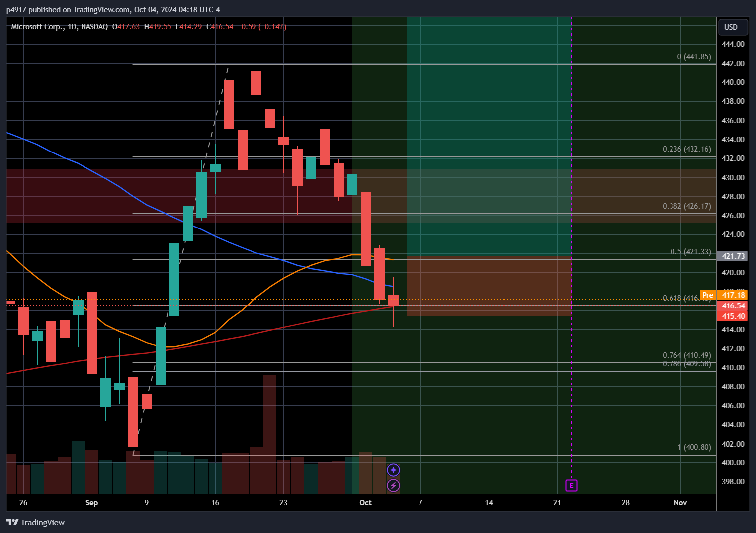Click the open price value 417.63

129,27
